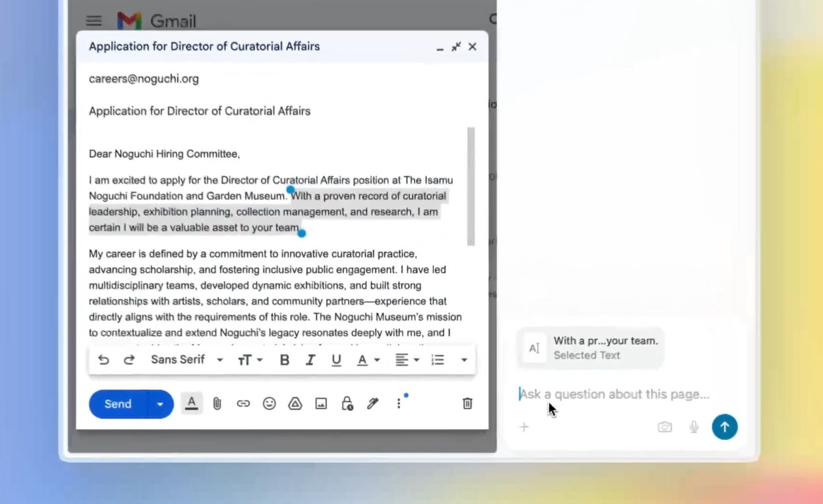This screenshot has height=504, width=823.
Task: Toggle confidential mode lock icon
Action: (x=347, y=403)
